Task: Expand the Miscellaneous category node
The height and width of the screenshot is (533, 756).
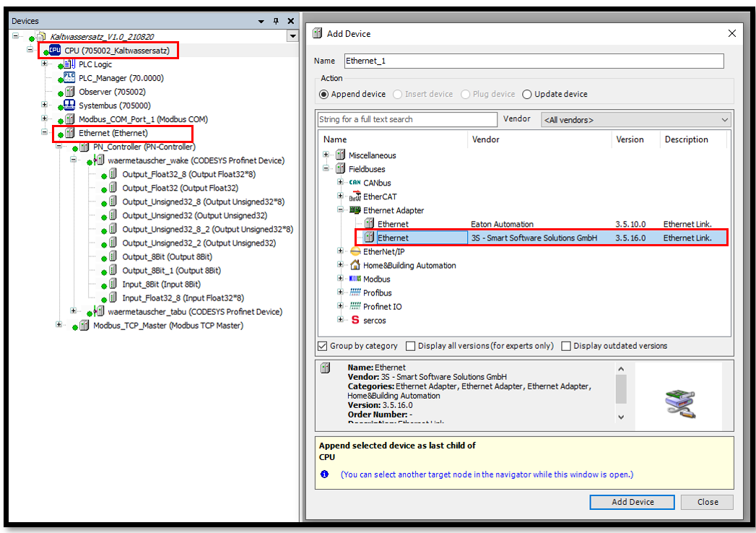Action: coord(326,155)
